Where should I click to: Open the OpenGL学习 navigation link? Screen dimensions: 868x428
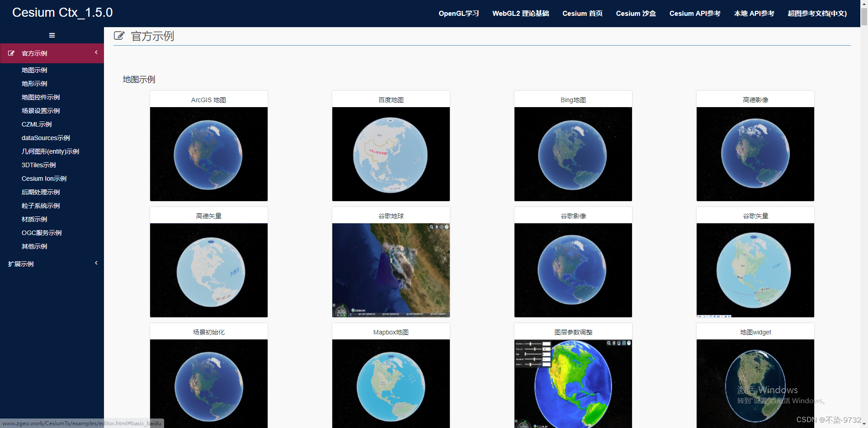458,14
